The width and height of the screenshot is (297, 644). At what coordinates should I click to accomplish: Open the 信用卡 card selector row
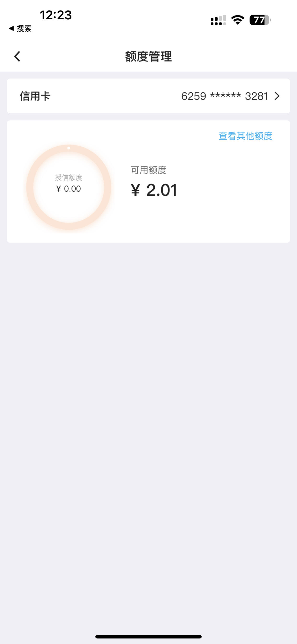[148, 96]
